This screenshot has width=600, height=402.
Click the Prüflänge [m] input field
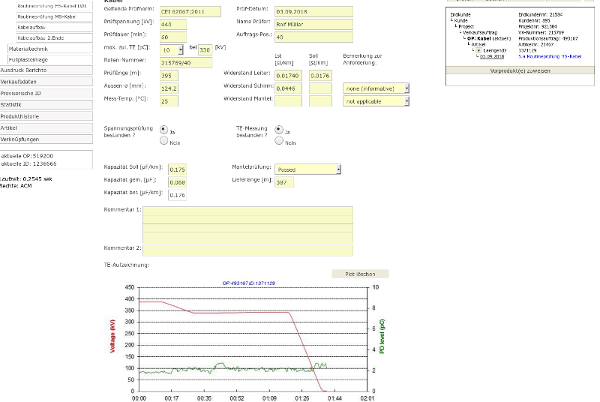point(169,75)
